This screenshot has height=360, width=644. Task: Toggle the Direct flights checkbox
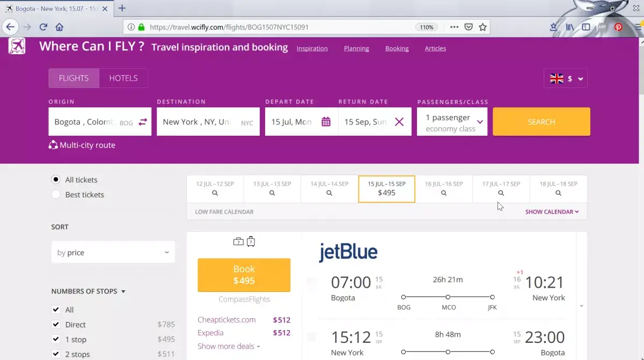56,325
